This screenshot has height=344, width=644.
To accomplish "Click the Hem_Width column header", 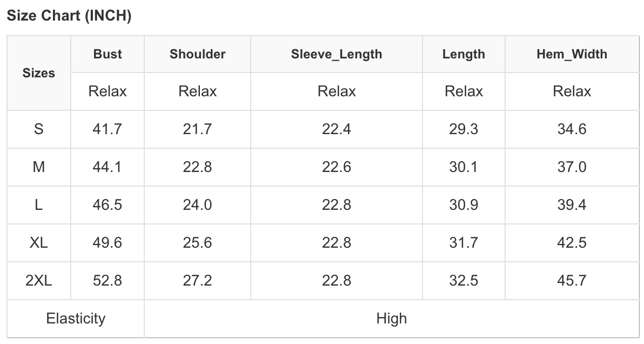I will [572, 54].
